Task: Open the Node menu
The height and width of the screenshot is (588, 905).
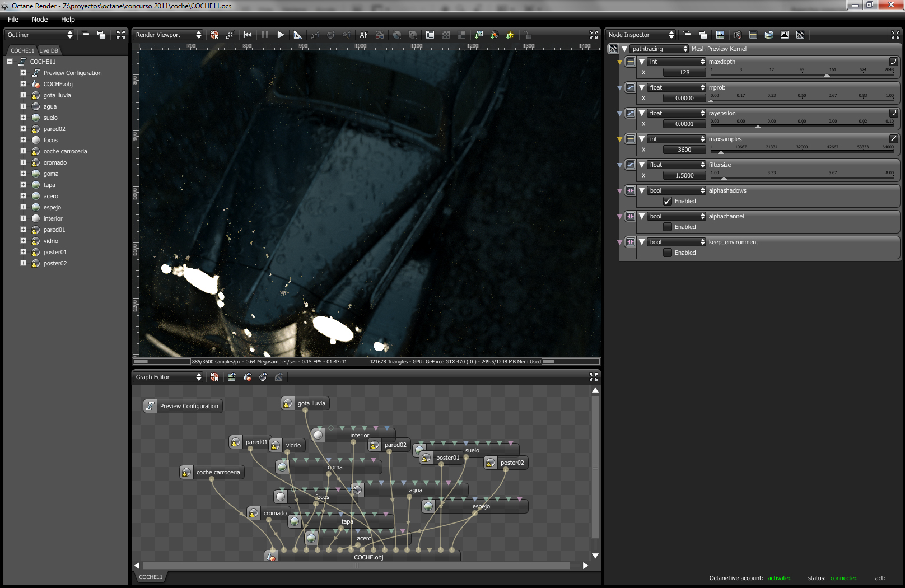Action: (x=39, y=19)
